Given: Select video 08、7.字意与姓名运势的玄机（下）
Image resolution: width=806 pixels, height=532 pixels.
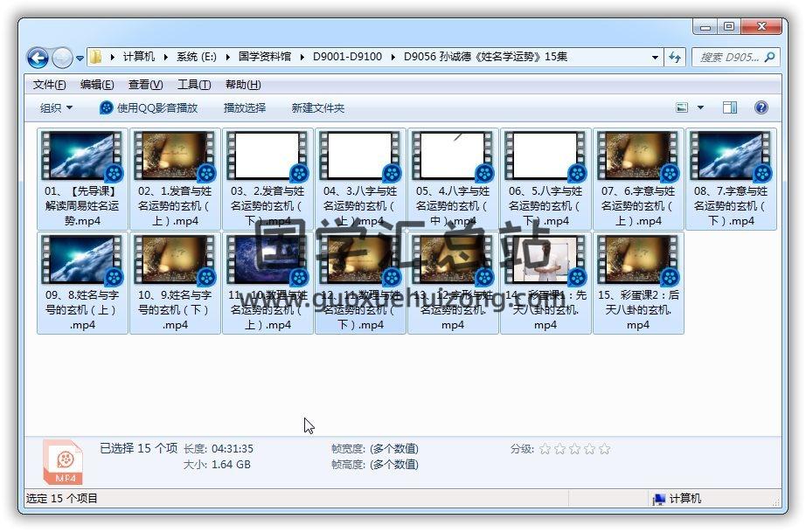Looking at the screenshot, I should [x=730, y=179].
